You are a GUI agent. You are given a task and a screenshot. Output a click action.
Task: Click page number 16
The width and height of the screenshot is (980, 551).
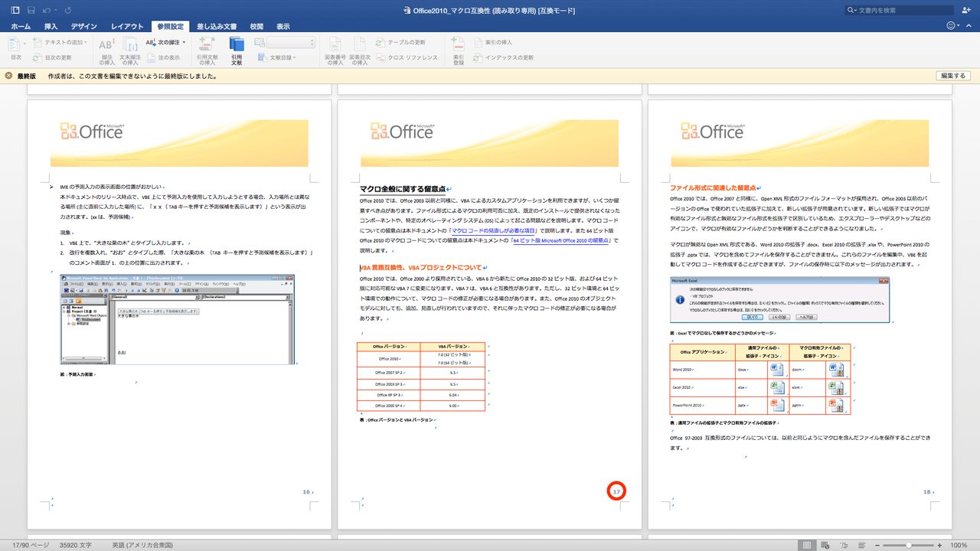tap(306, 492)
